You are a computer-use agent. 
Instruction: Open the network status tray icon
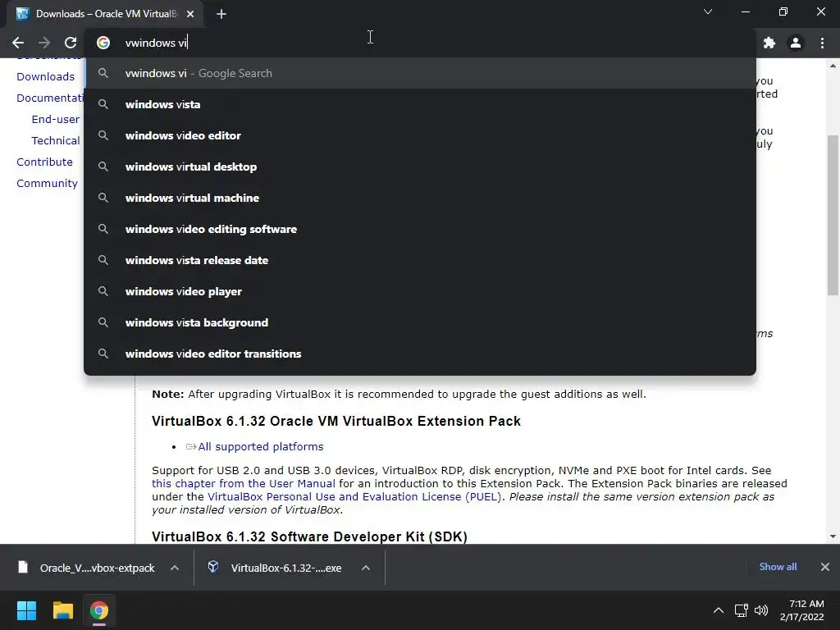tap(742, 610)
